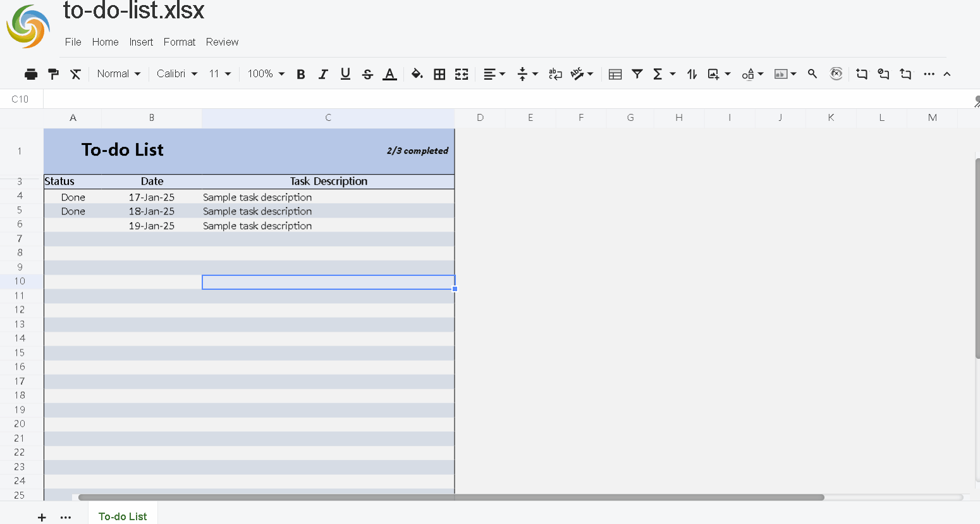The image size is (980, 524).
Task: Open the Calibri font dropdown
Action: pos(177,74)
